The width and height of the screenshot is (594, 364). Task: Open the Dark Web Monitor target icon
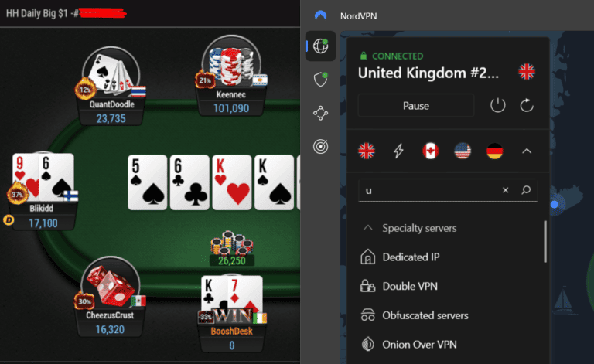pos(320,146)
